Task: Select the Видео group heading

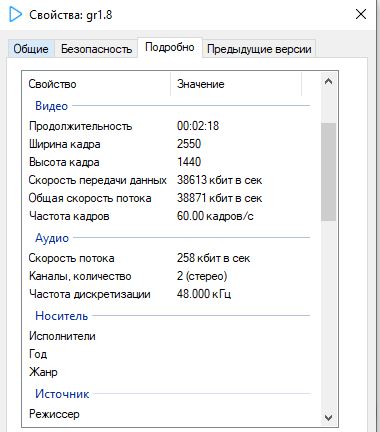Action: [52, 106]
